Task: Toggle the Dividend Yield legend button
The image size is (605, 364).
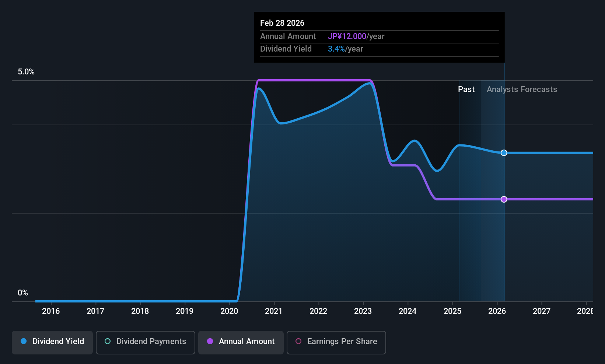Action: (x=52, y=342)
